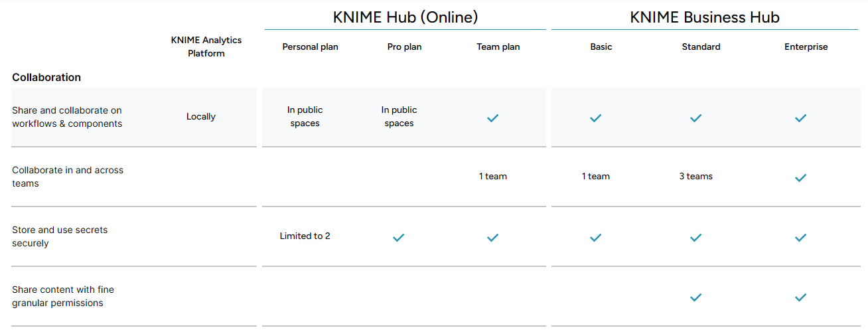
Task: Click Enterprise checkmark in Store secrets row
Action: pos(800,238)
